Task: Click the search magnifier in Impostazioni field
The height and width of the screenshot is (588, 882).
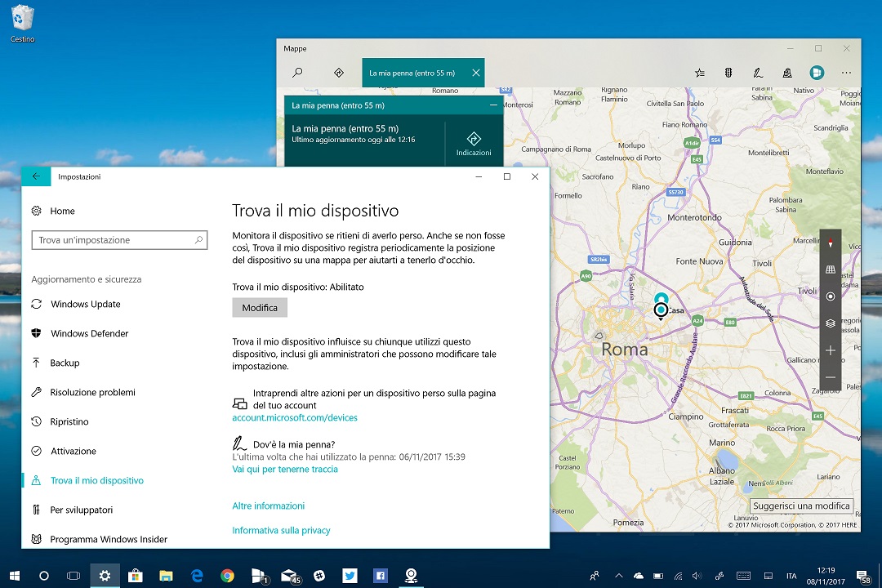Action: tap(198, 240)
